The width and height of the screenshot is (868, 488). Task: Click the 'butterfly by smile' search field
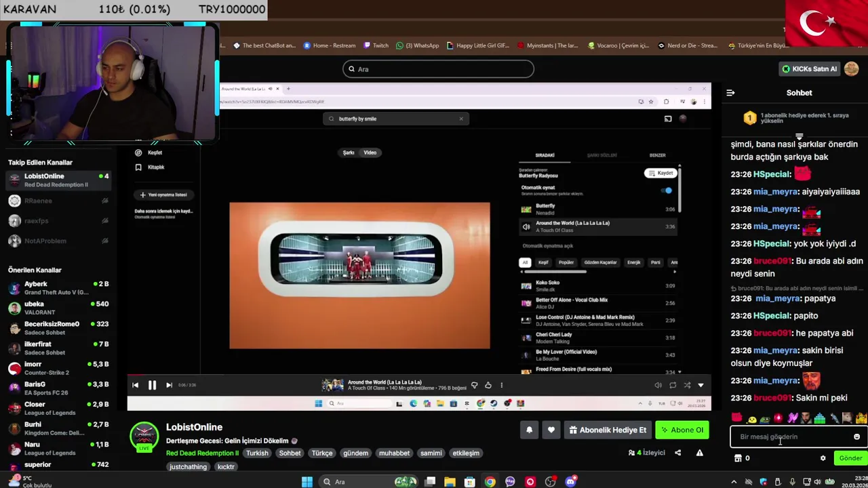(x=397, y=119)
